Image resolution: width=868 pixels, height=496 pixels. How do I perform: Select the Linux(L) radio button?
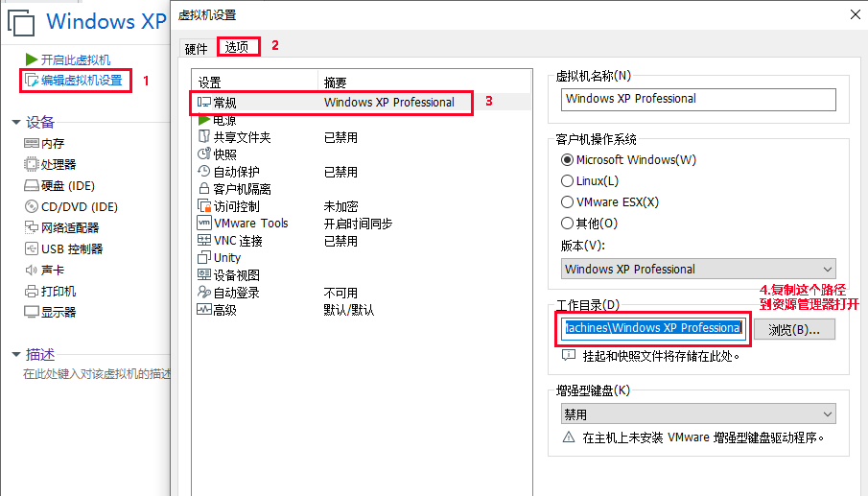567,181
